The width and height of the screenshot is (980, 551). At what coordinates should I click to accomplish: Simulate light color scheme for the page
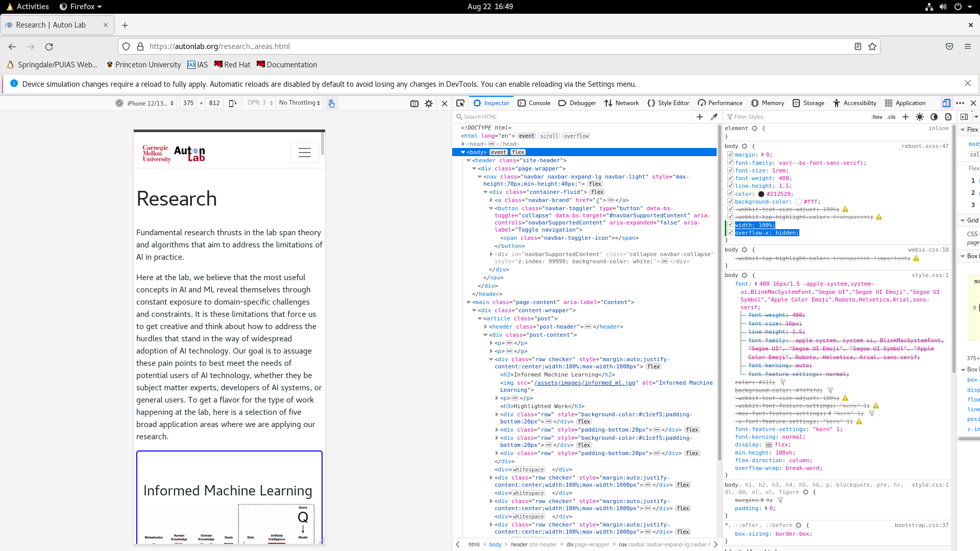tap(920, 117)
